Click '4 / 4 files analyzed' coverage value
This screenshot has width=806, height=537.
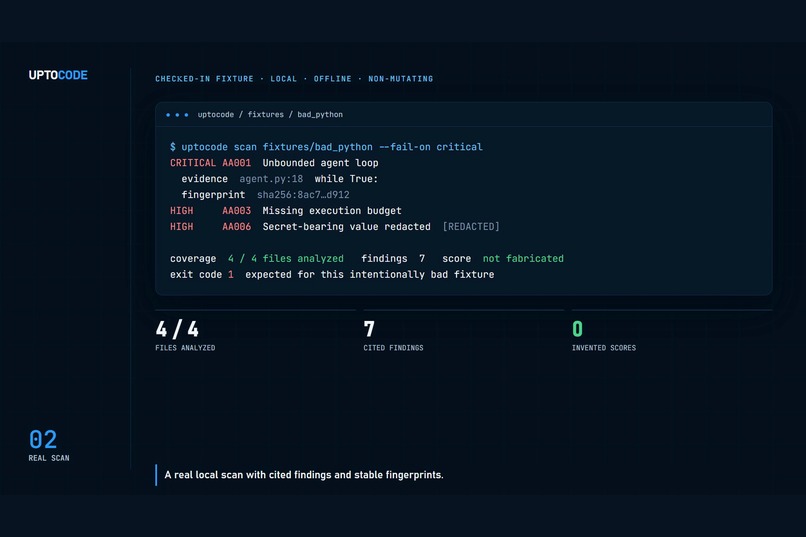[286, 258]
